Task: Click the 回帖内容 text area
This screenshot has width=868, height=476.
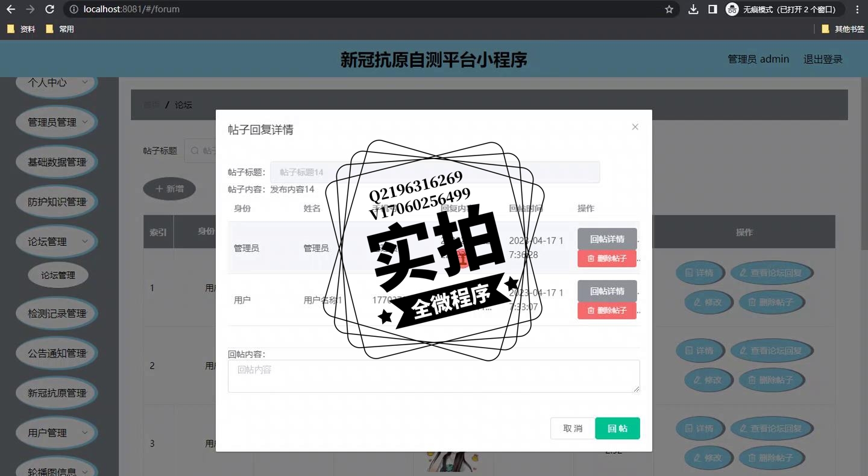Action: (434, 376)
